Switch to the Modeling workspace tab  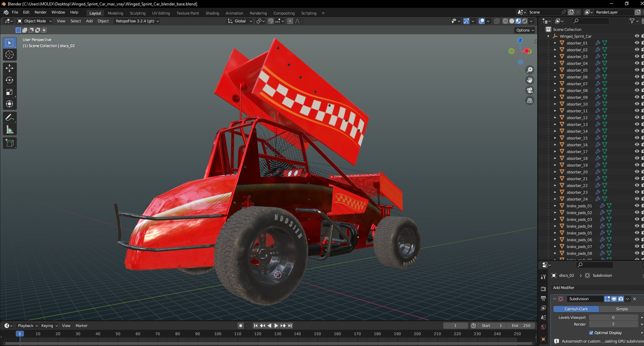[x=115, y=13]
